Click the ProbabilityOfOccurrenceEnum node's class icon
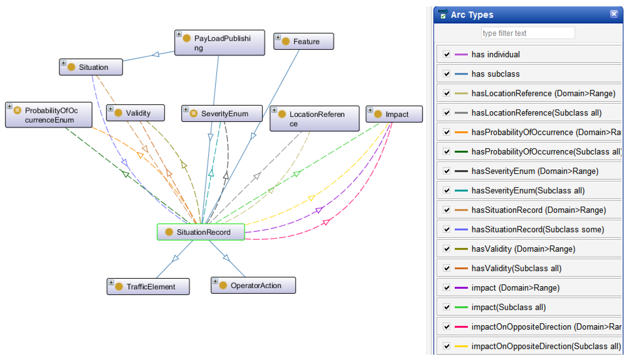Viewport: 631px width, 364px height. pos(17,110)
